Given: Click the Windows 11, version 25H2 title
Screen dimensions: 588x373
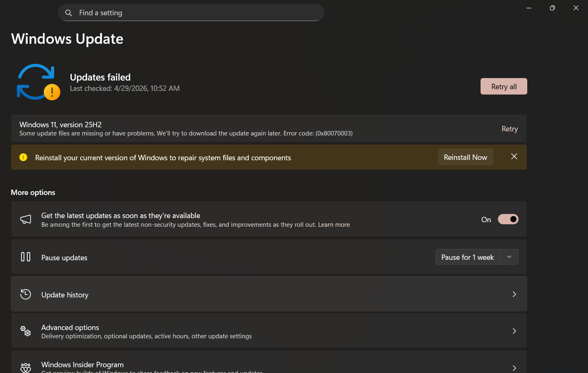Looking at the screenshot, I should [60, 124].
